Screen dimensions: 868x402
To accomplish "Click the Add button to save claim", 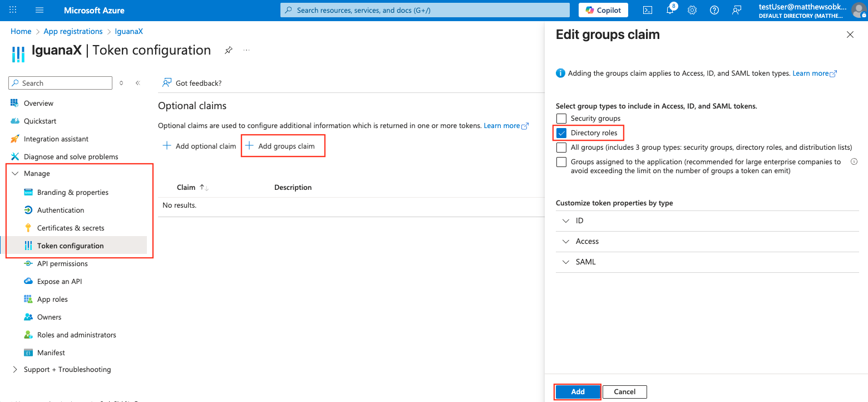I will [578, 391].
